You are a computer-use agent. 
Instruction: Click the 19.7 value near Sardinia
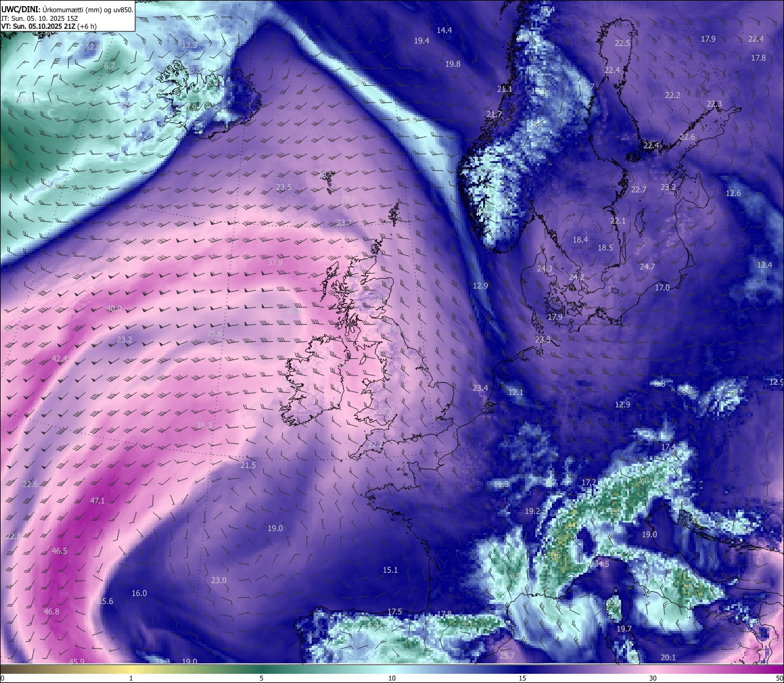coord(624,628)
